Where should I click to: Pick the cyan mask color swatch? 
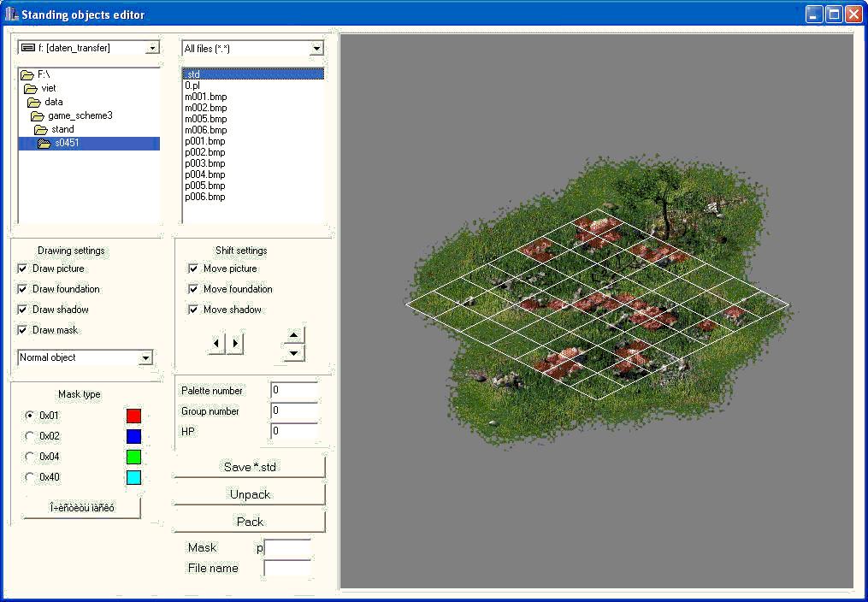pyautogui.click(x=134, y=477)
